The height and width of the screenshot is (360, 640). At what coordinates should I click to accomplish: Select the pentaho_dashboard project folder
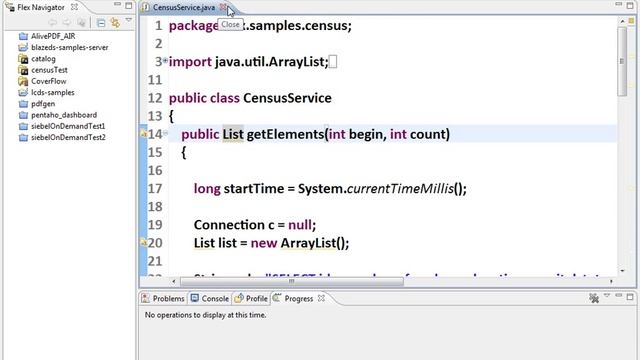point(64,115)
